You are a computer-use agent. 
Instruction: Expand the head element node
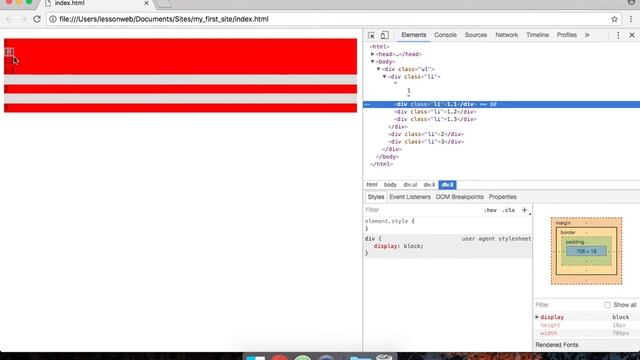(373, 54)
